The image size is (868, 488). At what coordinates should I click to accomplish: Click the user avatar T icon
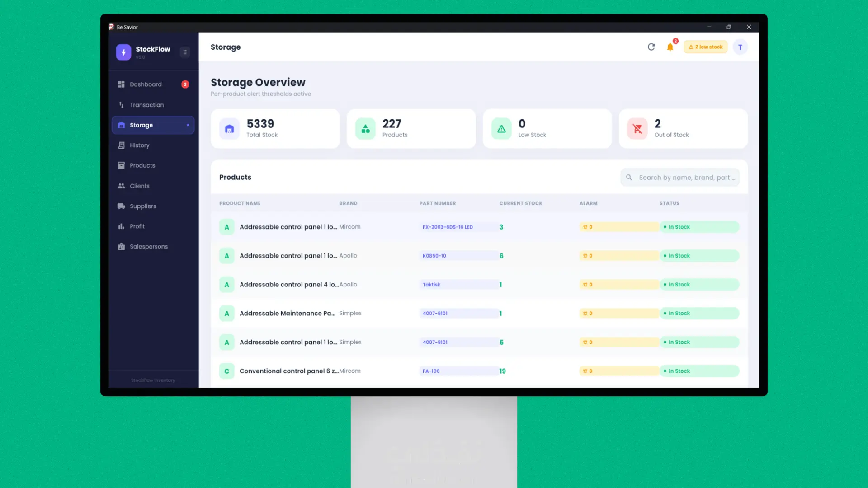[x=740, y=47]
